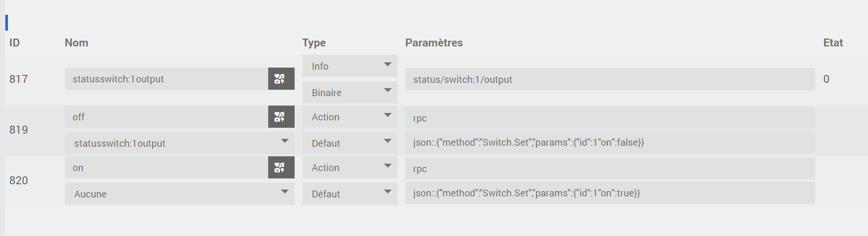Click the rpc field in row 819

pyautogui.click(x=610, y=118)
